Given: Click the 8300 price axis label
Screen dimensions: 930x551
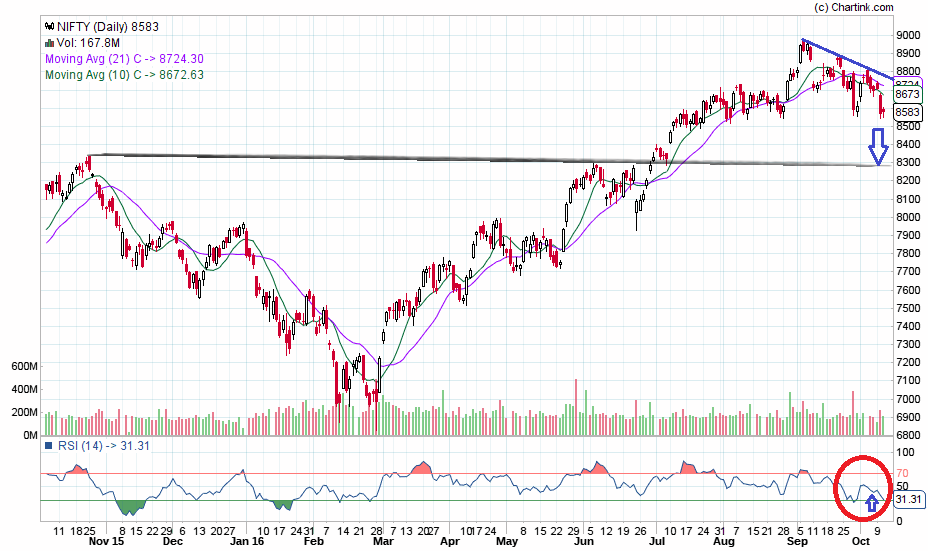Looking at the screenshot, I should pyautogui.click(x=908, y=163).
